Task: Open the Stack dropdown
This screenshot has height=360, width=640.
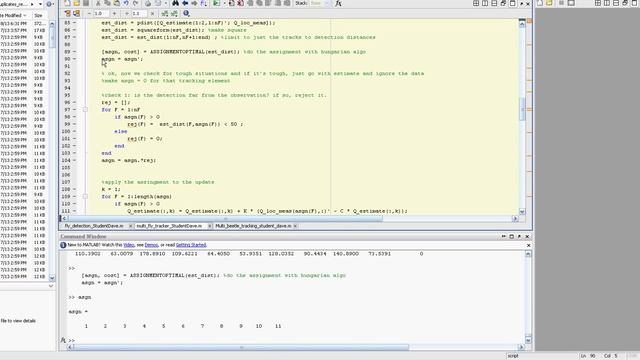Action: click(321, 3)
